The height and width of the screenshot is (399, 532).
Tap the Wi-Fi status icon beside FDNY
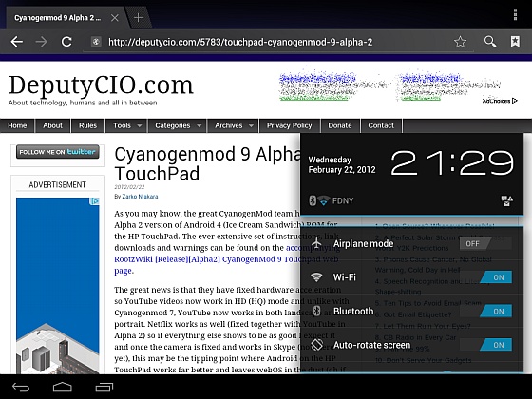pyautogui.click(x=323, y=200)
